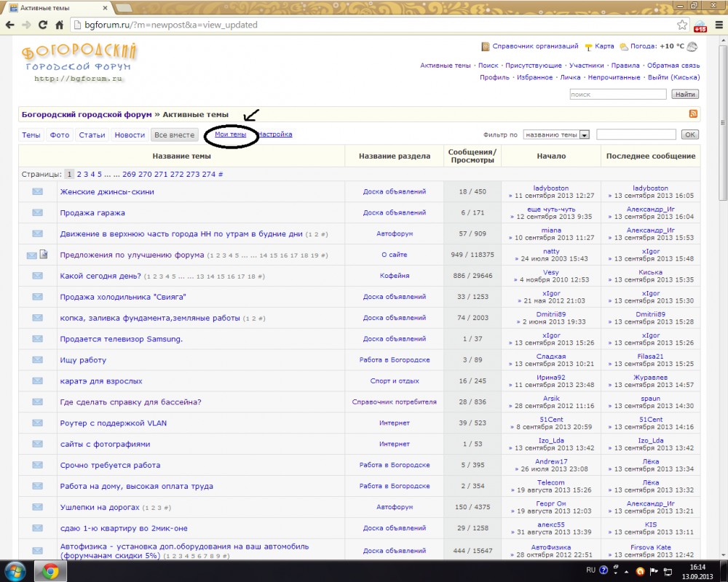
Task: Click the weather extension icon showing +18
Action: (700, 25)
